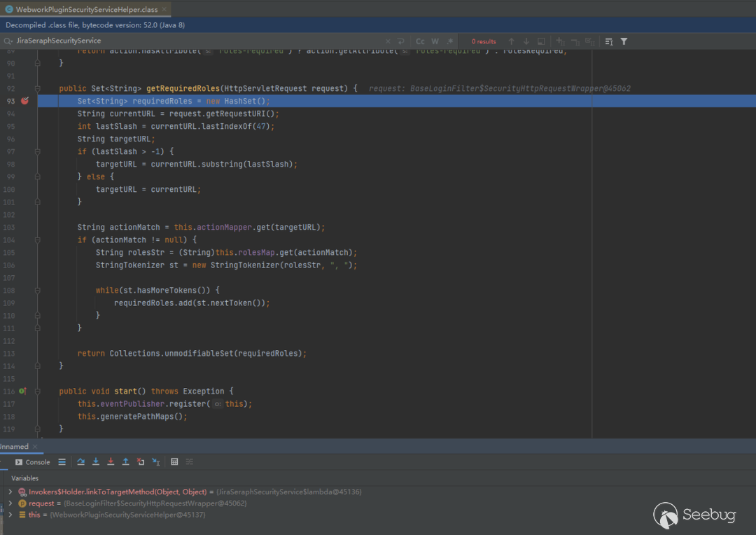
Task: Toggle Match Case (Cc) in search bar
Action: 420,41
